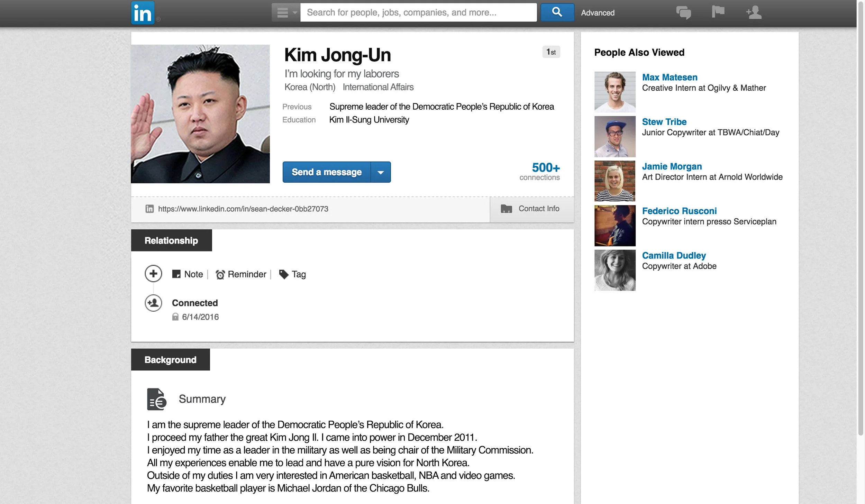
Task: Click Kim Jong-Un name heading
Action: click(337, 55)
